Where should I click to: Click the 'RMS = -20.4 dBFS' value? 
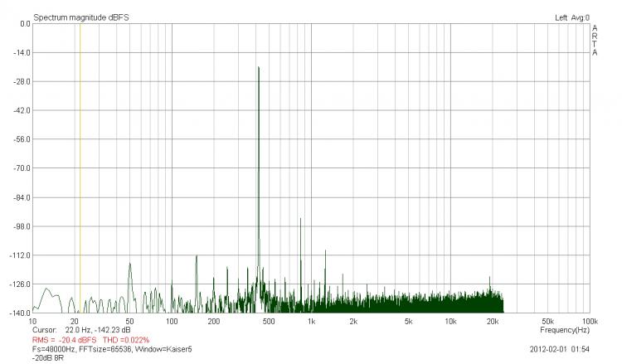pyautogui.click(x=64, y=340)
